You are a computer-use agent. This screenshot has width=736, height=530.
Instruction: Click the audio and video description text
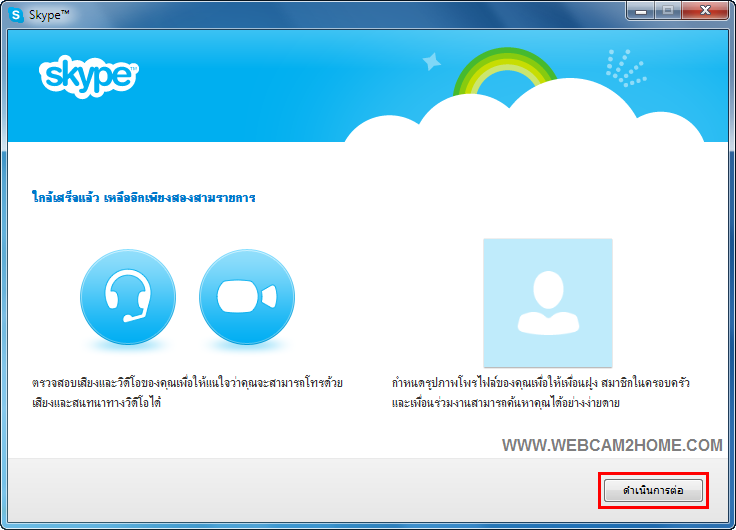[x=187, y=392]
